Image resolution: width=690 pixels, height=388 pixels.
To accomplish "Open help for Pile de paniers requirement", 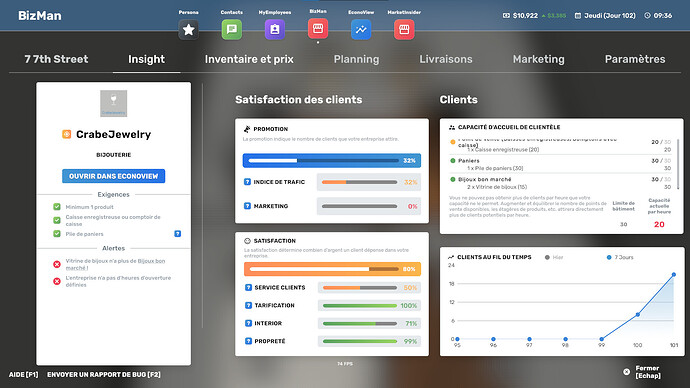I will click(178, 234).
